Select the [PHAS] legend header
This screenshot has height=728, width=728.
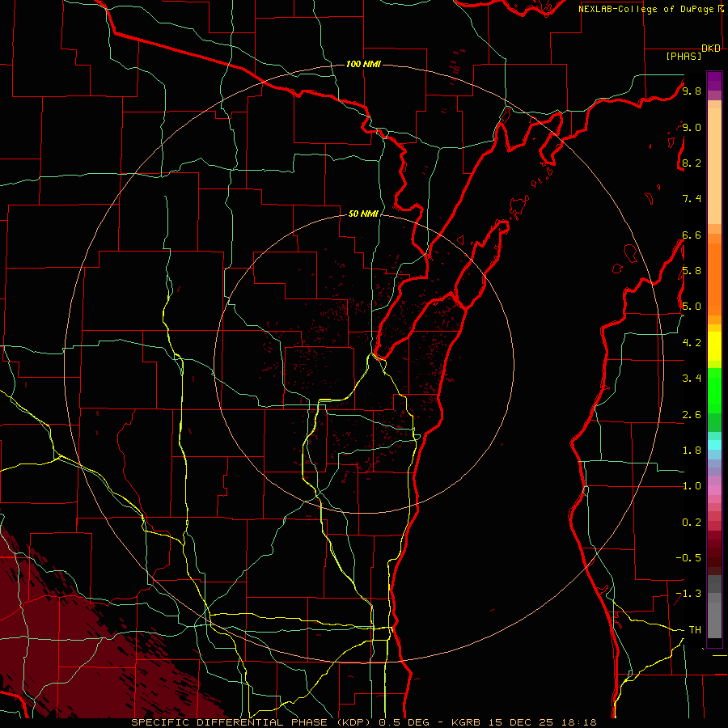(x=684, y=56)
